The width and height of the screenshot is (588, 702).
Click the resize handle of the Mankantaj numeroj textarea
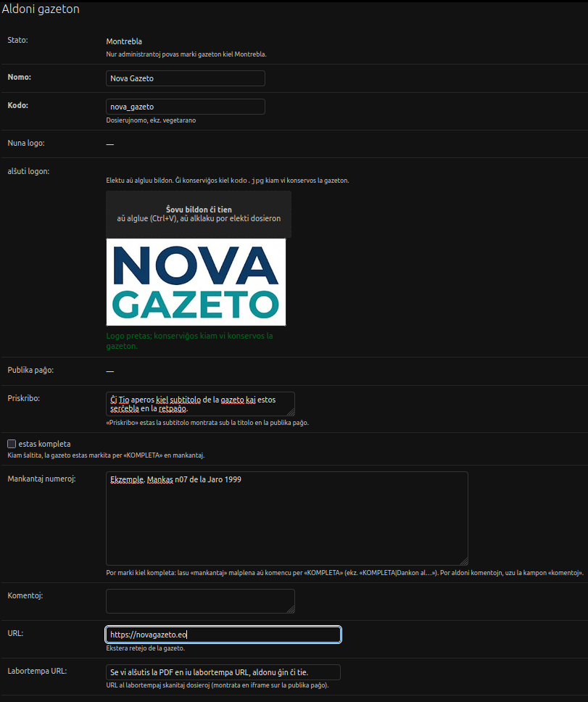click(465, 562)
